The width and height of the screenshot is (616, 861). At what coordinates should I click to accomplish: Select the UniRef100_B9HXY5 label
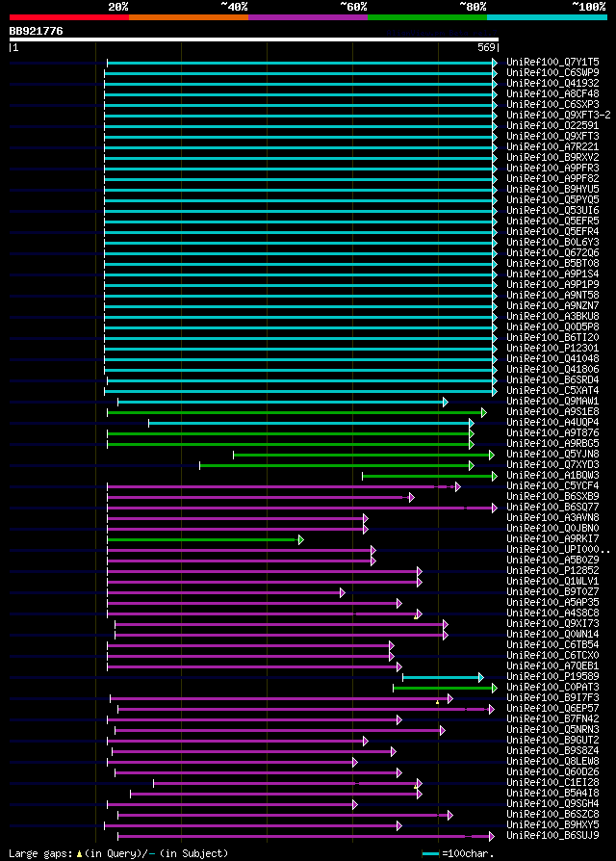(552, 825)
